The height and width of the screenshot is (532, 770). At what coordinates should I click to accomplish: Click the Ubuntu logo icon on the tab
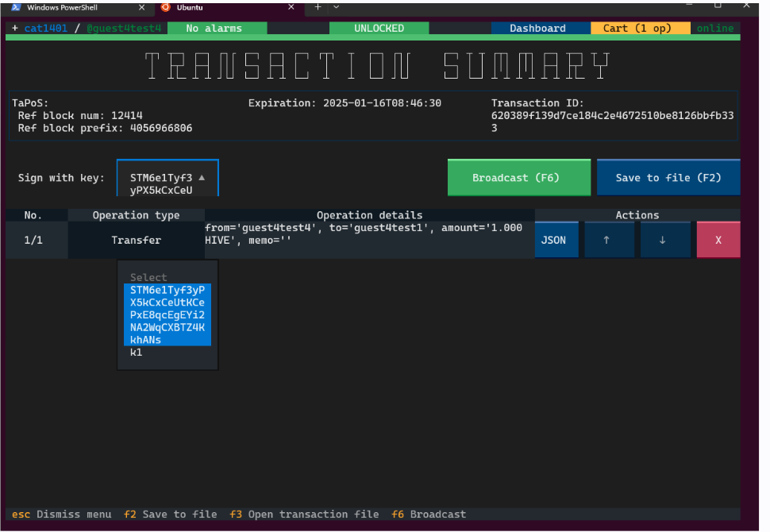165,7
